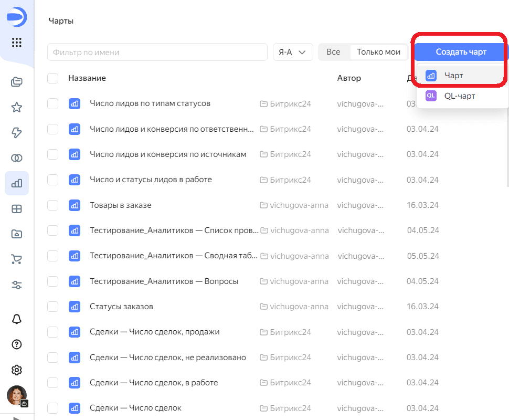Open the all services grid icon
Screen dimensions: 509x420
click(17, 43)
